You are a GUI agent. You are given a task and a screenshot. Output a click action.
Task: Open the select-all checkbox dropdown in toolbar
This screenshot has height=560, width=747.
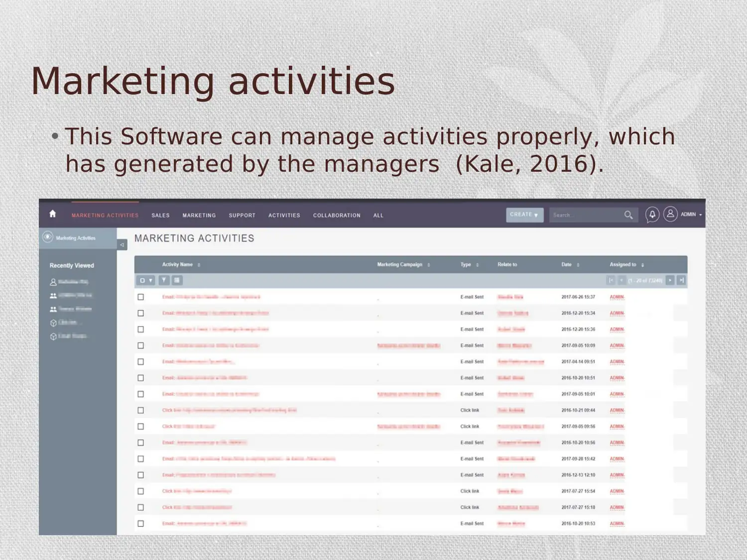(x=145, y=280)
